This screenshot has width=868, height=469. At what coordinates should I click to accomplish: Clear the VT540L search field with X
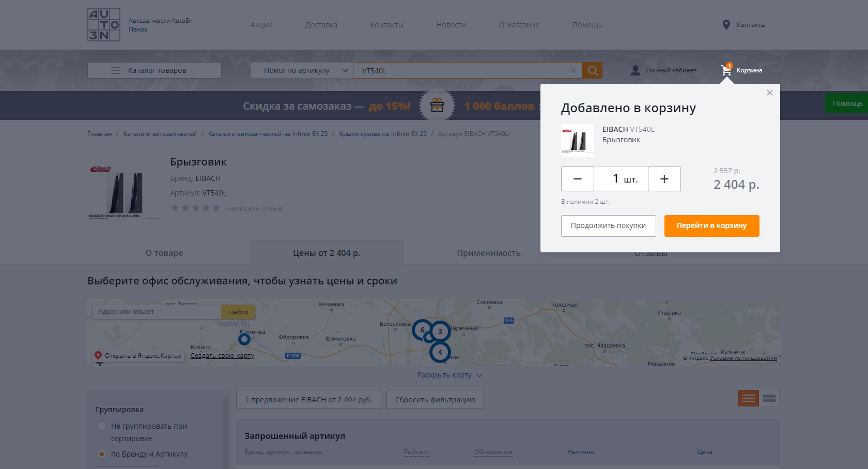(x=573, y=70)
